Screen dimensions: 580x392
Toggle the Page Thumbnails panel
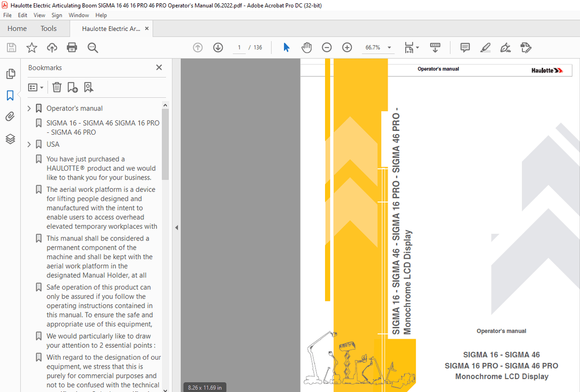click(x=10, y=74)
